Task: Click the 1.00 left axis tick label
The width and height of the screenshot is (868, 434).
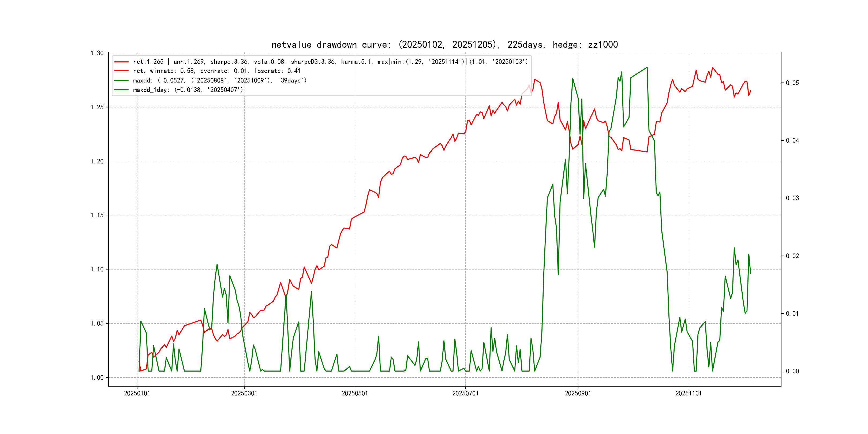Action: (97, 378)
